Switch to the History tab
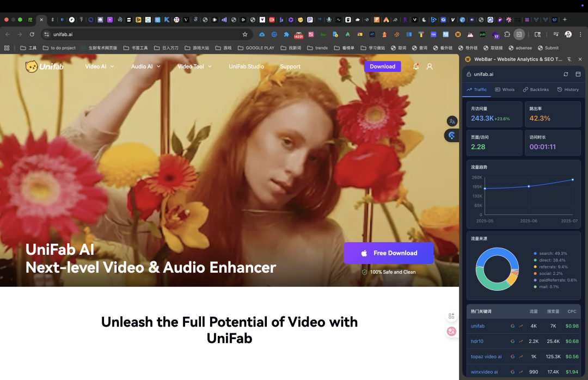Image resolution: width=588 pixels, height=380 pixels. click(x=568, y=90)
